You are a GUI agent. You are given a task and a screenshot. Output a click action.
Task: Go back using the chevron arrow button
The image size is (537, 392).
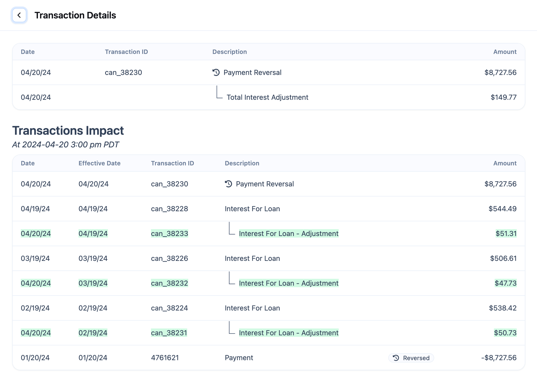[x=19, y=15]
